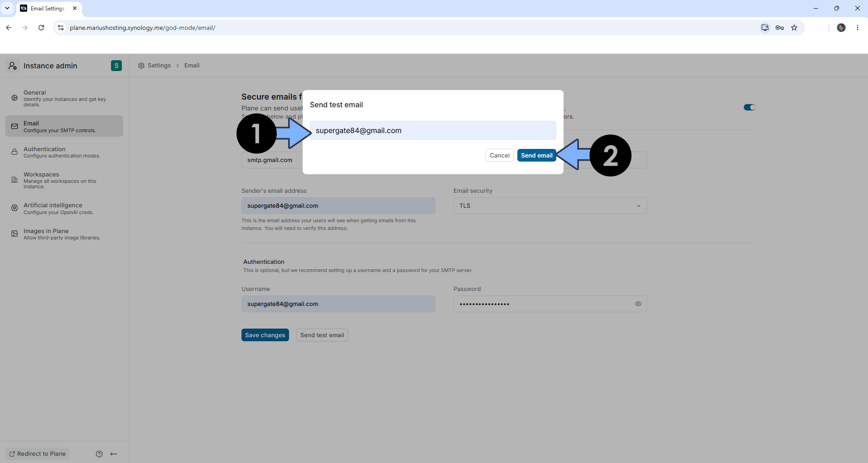Open the tab search dropdown arrow
The image size is (868, 463).
pyautogui.click(x=7, y=8)
